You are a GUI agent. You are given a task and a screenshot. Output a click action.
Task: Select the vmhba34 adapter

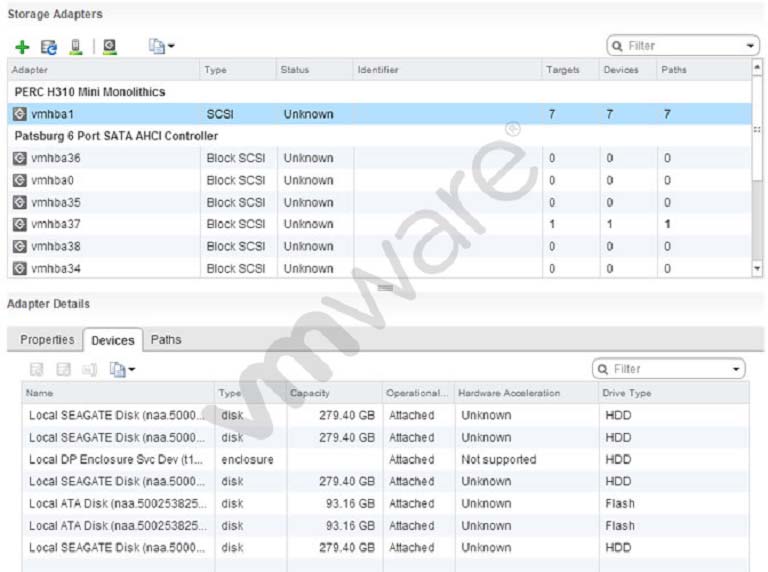(380, 268)
